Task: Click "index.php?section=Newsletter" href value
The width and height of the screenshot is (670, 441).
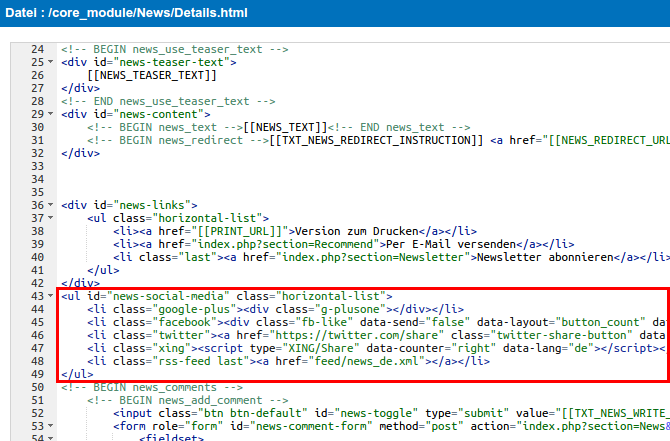Action: pyautogui.click(x=373, y=257)
